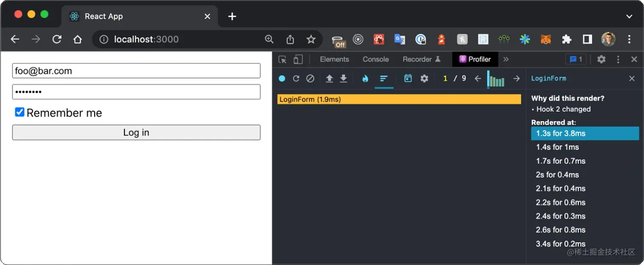The height and width of the screenshot is (265, 644).
Task: Go back in browser history
Action: tap(15, 40)
